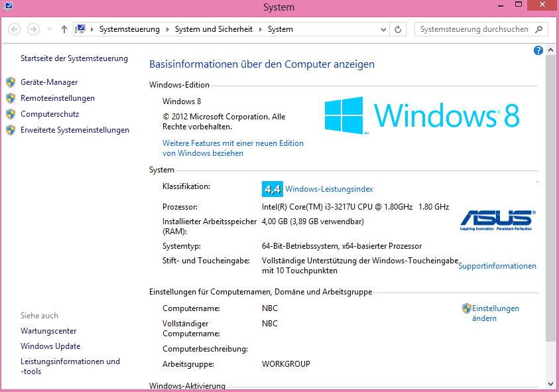Screen dimensions: 559x392
Task: Click the 4,4 performance score badge
Action: click(273, 189)
